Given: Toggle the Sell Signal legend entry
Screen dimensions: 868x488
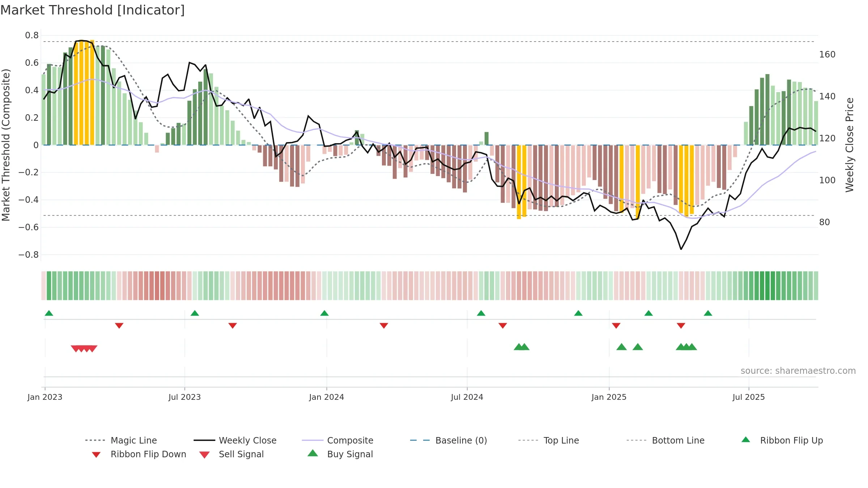Looking at the screenshot, I should (231, 454).
